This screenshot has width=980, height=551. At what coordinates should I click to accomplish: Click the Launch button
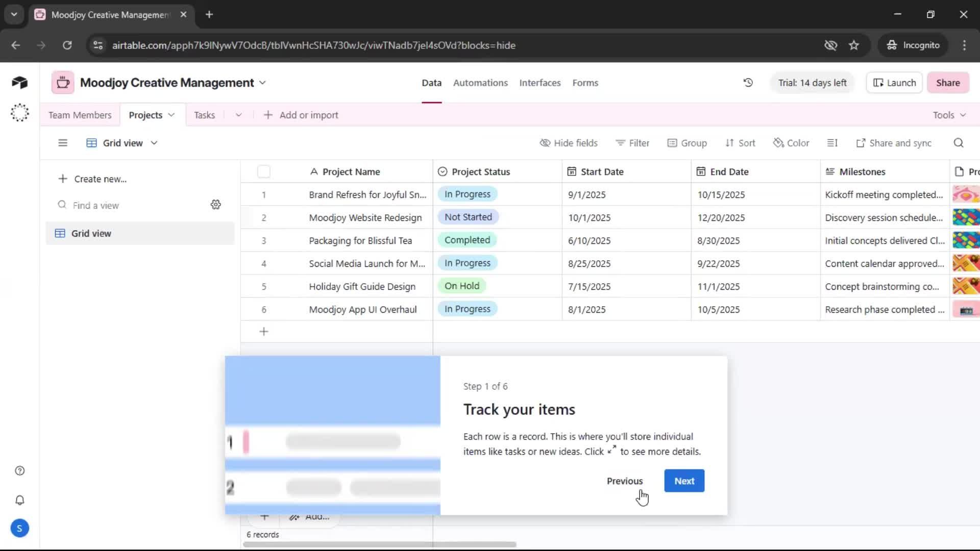pos(894,83)
